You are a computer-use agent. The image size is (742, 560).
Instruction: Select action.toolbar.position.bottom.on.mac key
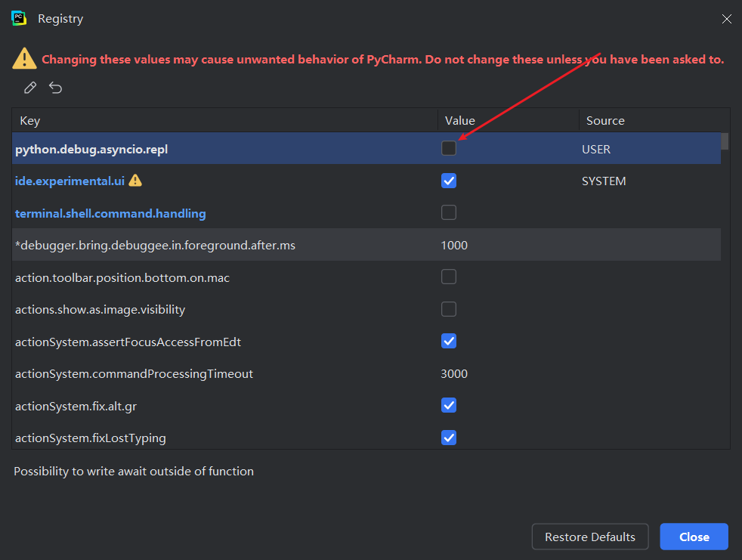[122, 277]
